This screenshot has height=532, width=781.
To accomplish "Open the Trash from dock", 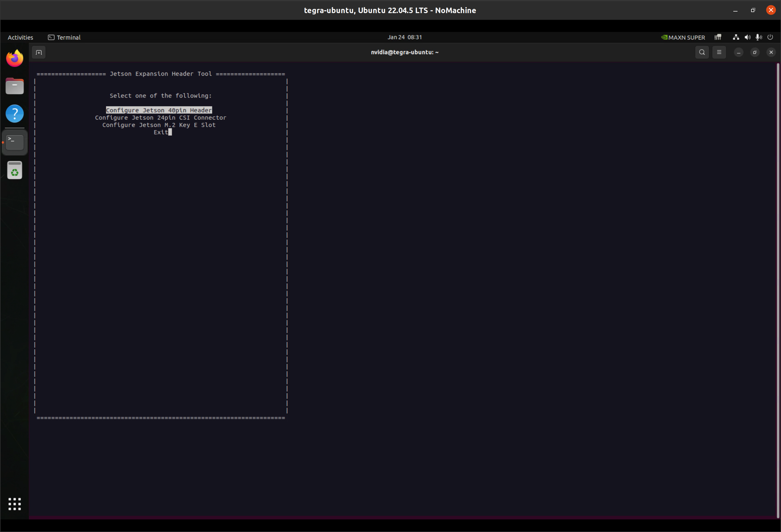I will pos(15,170).
